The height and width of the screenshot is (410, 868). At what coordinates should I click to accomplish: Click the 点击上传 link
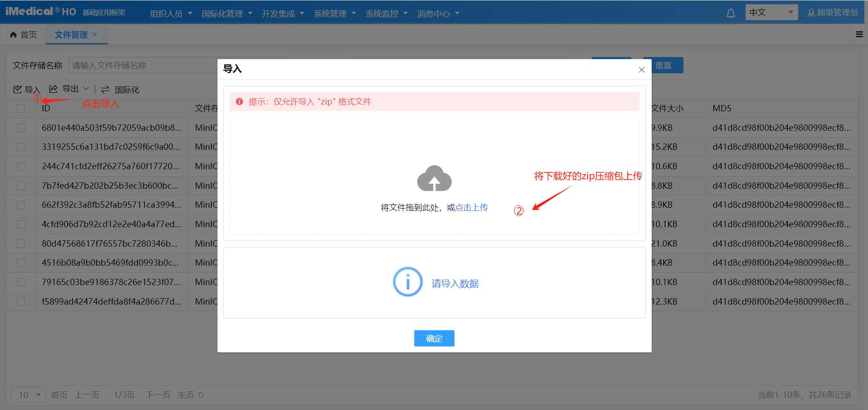coord(471,208)
